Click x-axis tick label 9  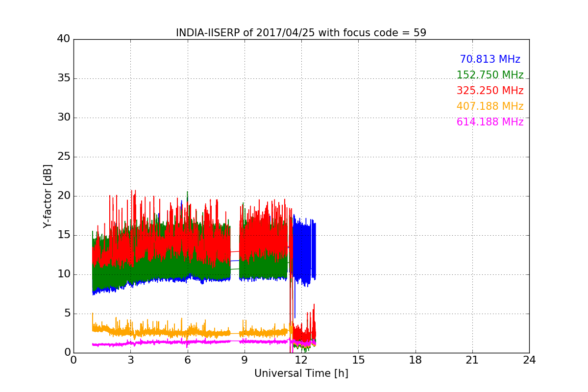(x=245, y=360)
